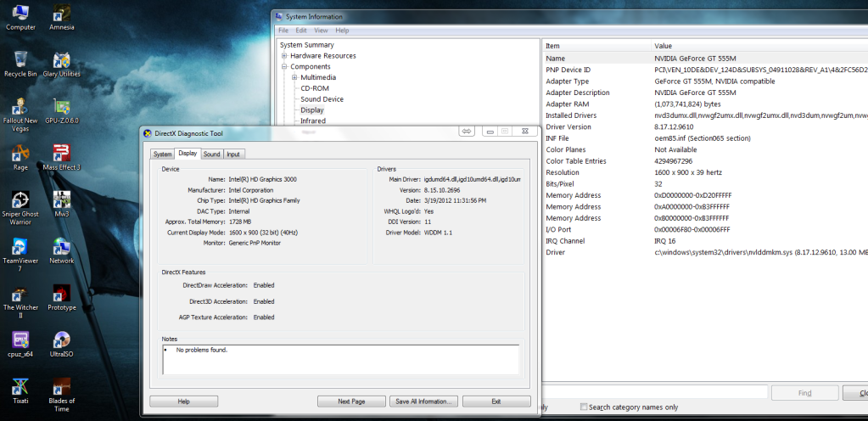Click the double-arrow button in DirectX title bar

(466, 132)
